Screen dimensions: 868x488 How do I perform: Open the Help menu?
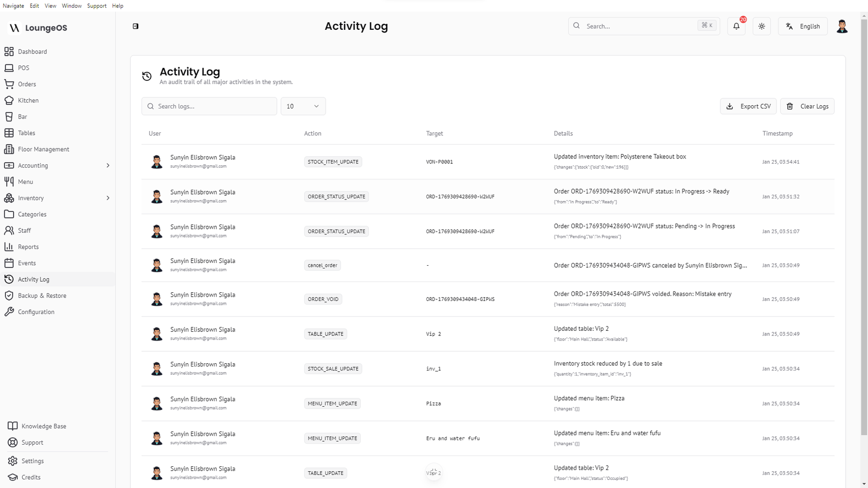(x=118, y=6)
